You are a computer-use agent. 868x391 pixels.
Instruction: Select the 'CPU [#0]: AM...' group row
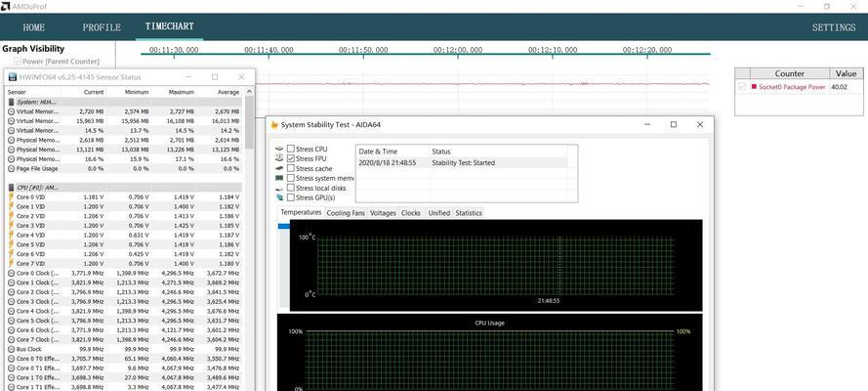point(125,188)
